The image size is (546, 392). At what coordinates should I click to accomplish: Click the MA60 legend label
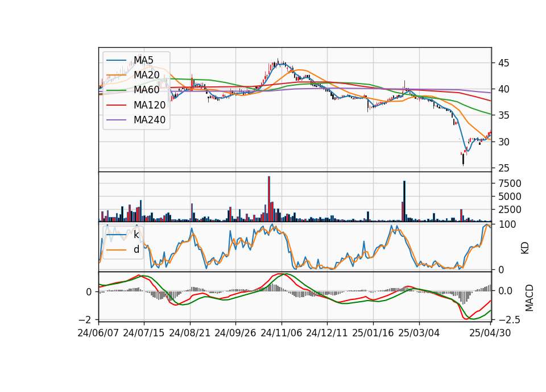(146, 90)
